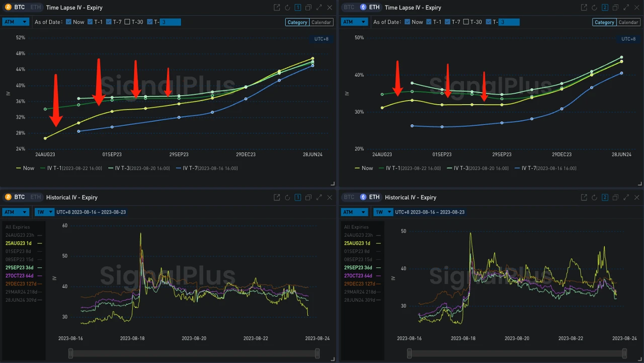Duplicate the ETH Time Lapse IV panel
This screenshot has height=363, width=644.
point(616,8)
